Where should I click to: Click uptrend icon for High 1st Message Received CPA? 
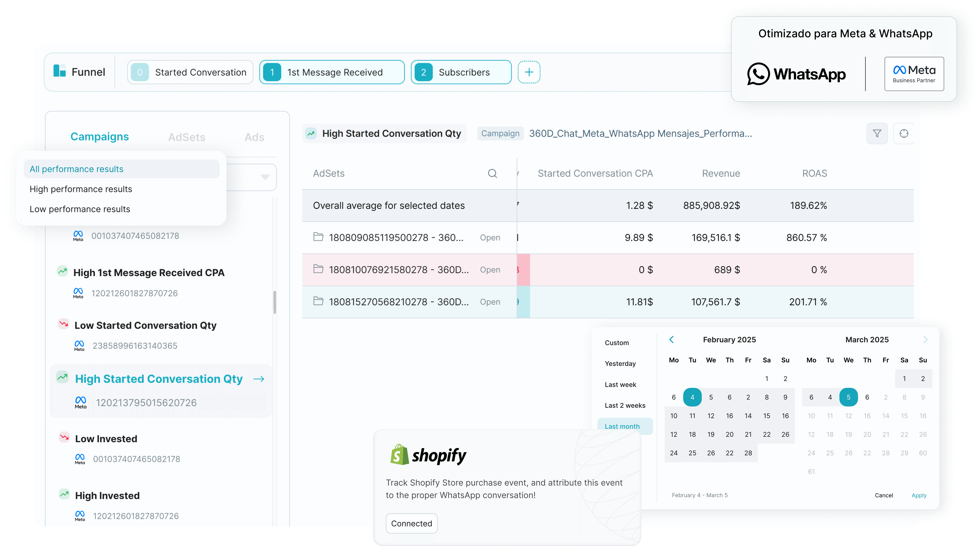pyautogui.click(x=62, y=271)
